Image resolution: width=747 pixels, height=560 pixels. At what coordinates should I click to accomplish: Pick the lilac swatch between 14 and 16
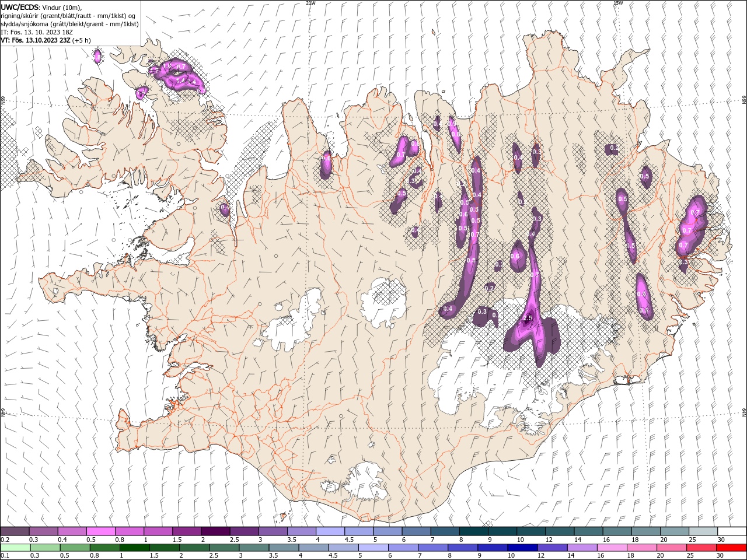click(x=582, y=548)
